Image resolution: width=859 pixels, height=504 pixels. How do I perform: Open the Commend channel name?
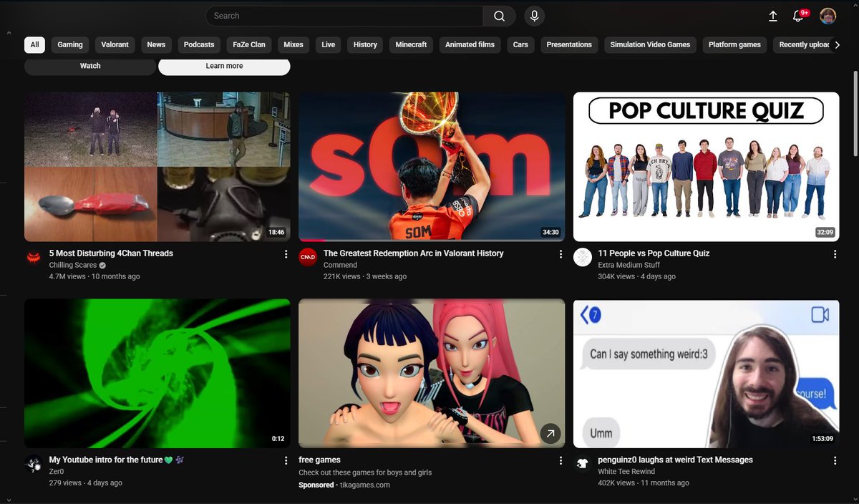pyautogui.click(x=340, y=265)
